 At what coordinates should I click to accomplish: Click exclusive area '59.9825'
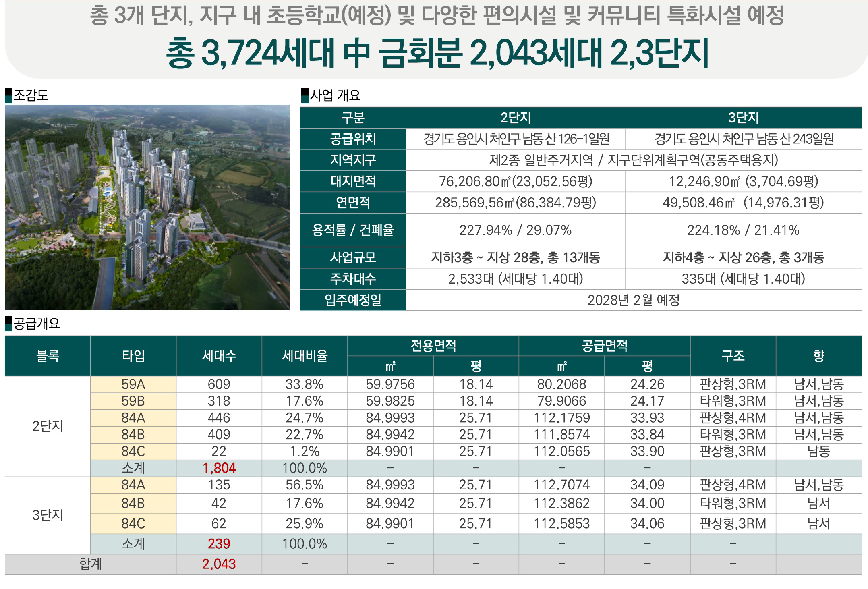(x=390, y=401)
